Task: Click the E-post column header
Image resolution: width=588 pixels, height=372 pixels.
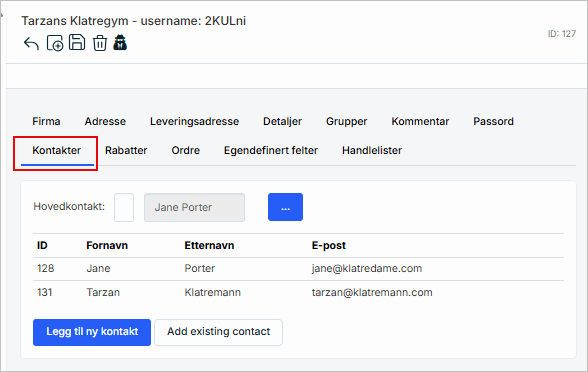Action: click(328, 246)
